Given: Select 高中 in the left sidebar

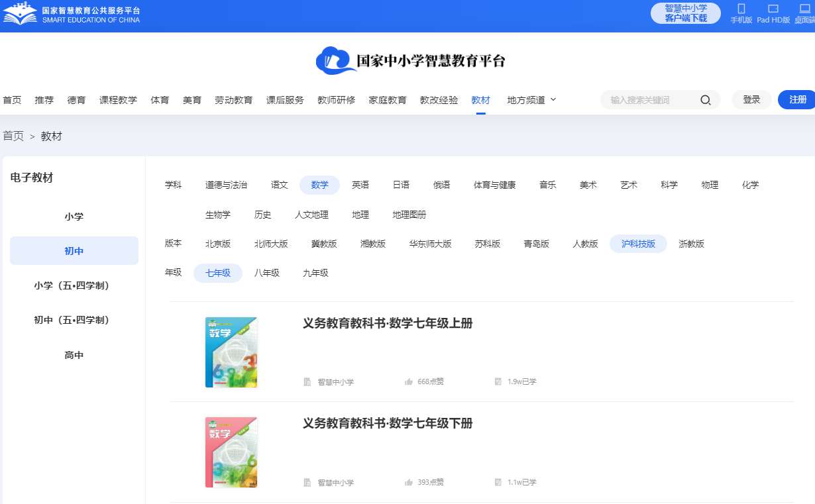Looking at the screenshot, I should [74, 355].
